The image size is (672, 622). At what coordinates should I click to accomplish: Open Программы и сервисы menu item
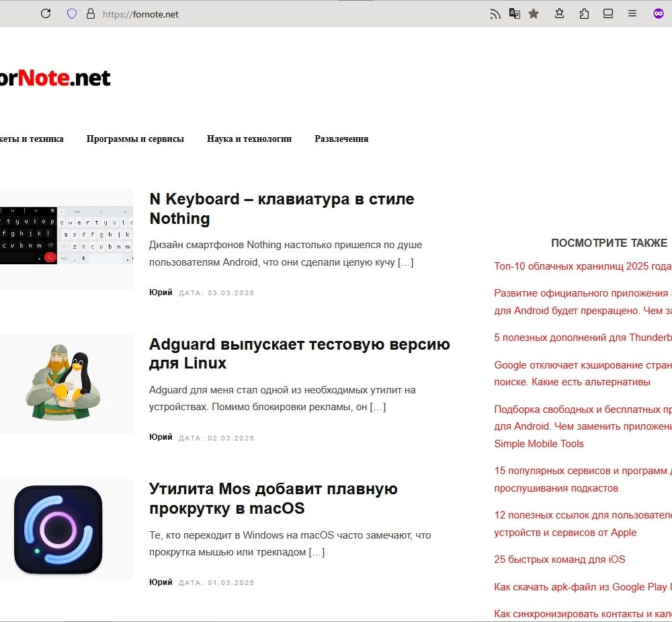click(x=135, y=139)
